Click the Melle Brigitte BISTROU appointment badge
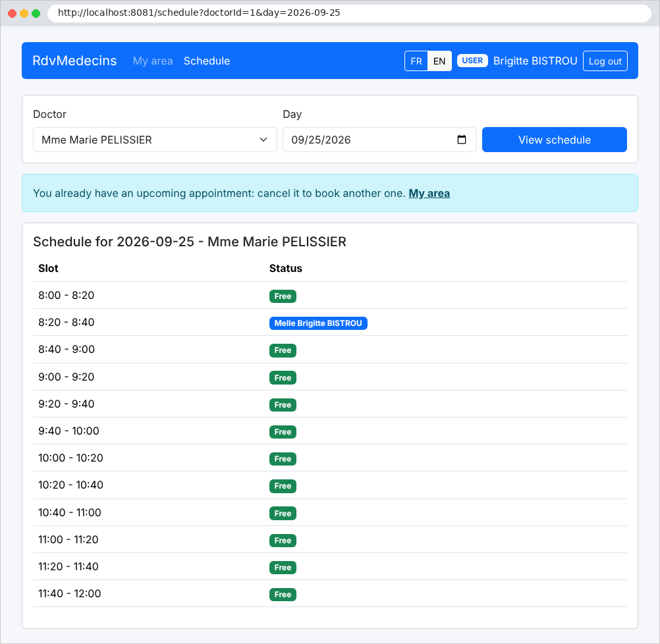Screen dimensions: 660x644 (318, 323)
